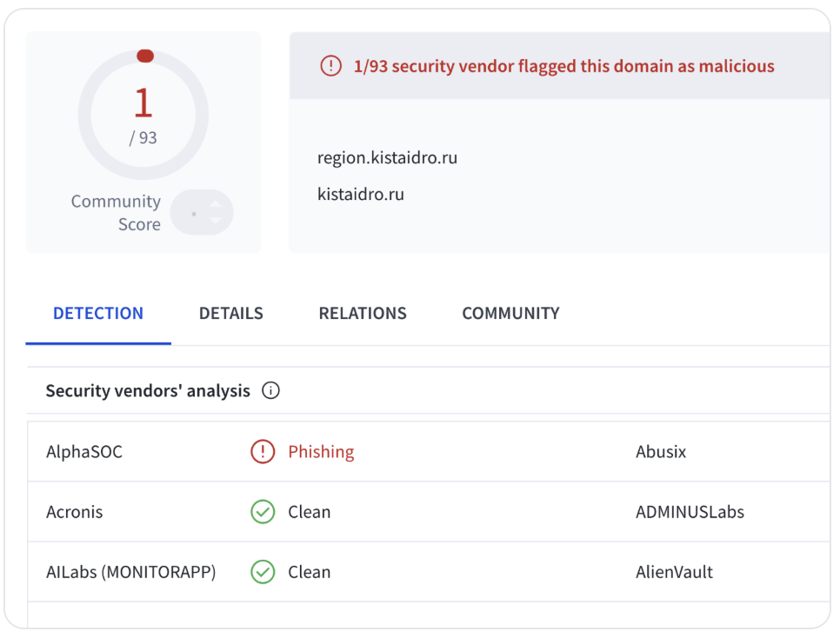840x638 pixels.
Task: Click the info icon beside Security vendors' analysis
Action: click(x=270, y=390)
